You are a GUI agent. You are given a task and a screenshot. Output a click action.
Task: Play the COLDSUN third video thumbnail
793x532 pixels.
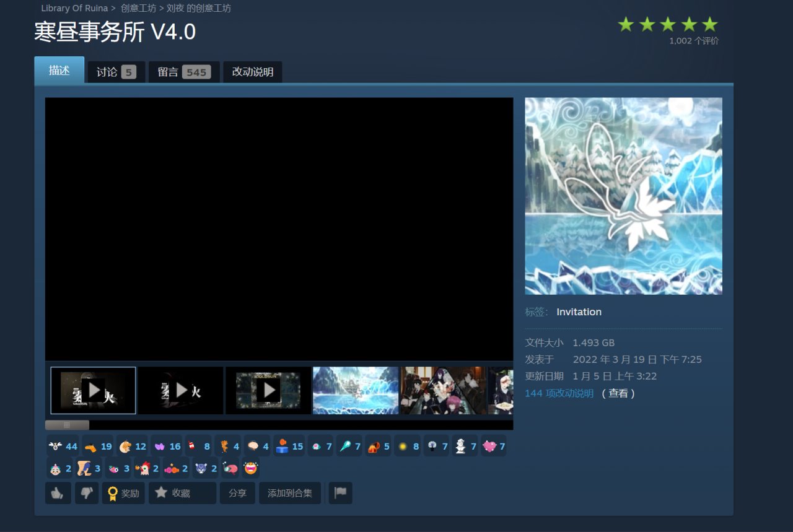268,390
